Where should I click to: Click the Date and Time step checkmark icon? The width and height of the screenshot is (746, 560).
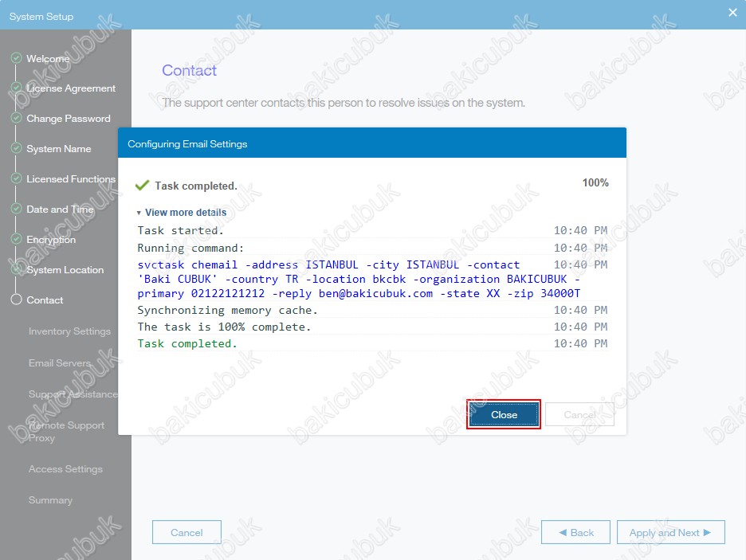pos(16,209)
